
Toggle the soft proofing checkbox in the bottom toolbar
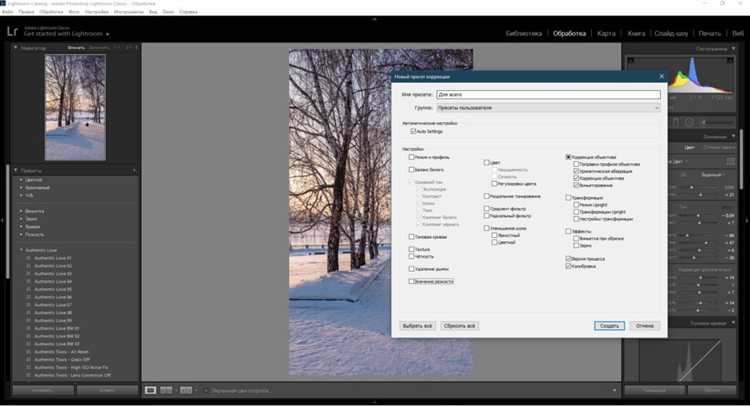pos(206,391)
